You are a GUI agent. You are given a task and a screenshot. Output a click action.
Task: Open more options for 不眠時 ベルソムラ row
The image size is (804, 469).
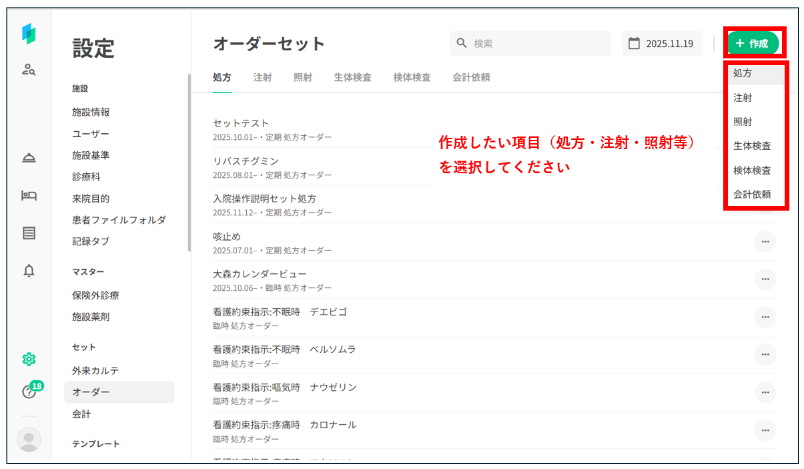coord(765,355)
